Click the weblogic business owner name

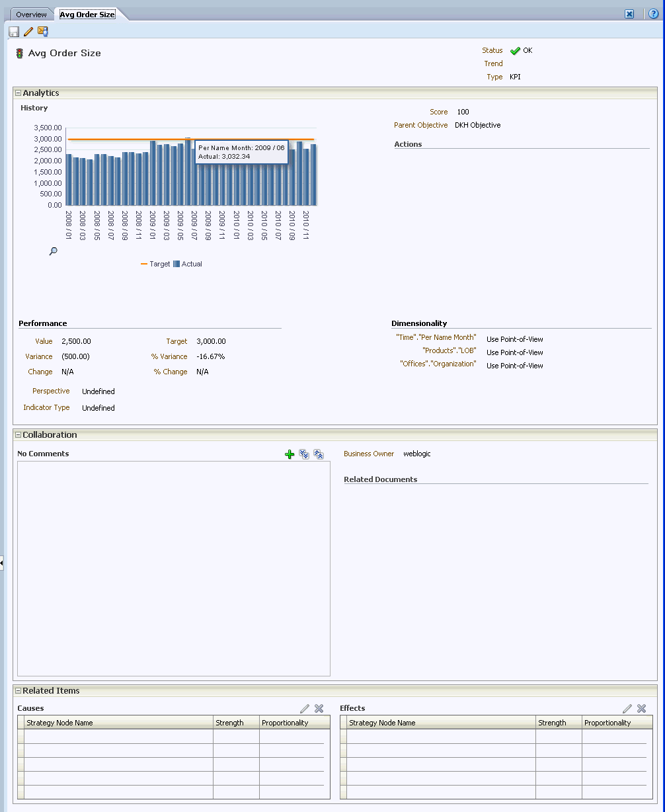point(416,454)
